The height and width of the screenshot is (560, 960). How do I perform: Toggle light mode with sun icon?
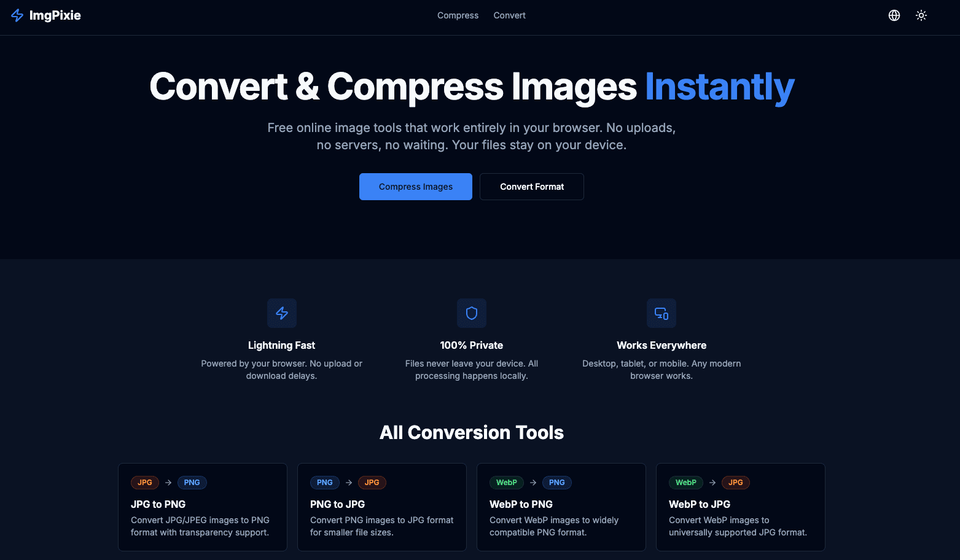point(921,15)
